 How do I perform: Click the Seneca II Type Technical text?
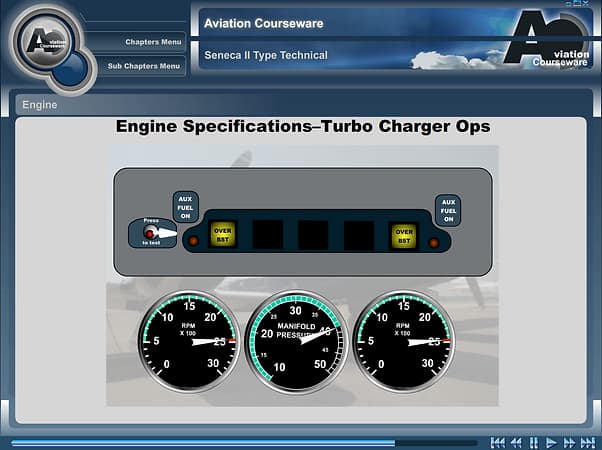(x=266, y=55)
